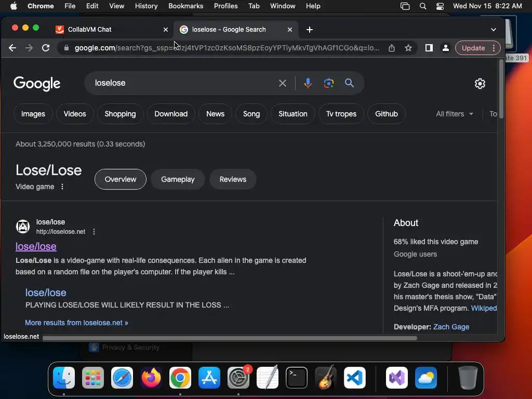The width and height of the screenshot is (532, 399).
Task: Open Chrome side panel
Action: pos(429,48)
